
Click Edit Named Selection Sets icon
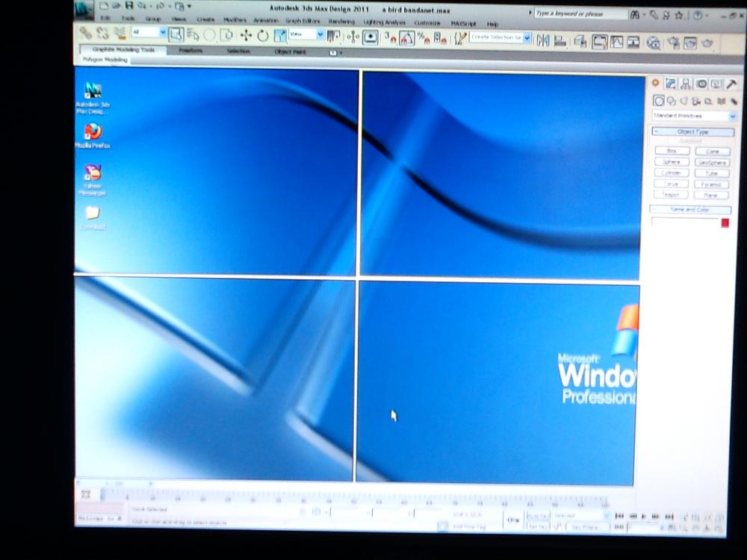[x=459, y=38]
